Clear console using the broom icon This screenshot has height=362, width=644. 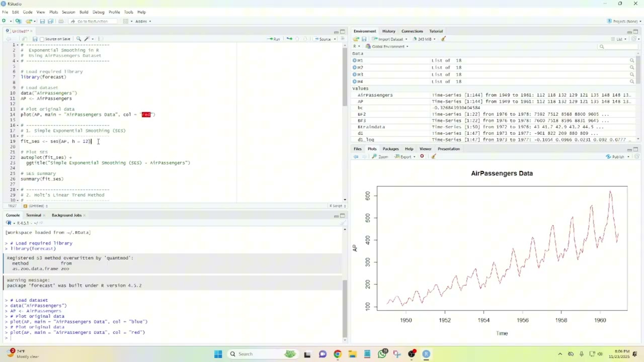point(342,223)
